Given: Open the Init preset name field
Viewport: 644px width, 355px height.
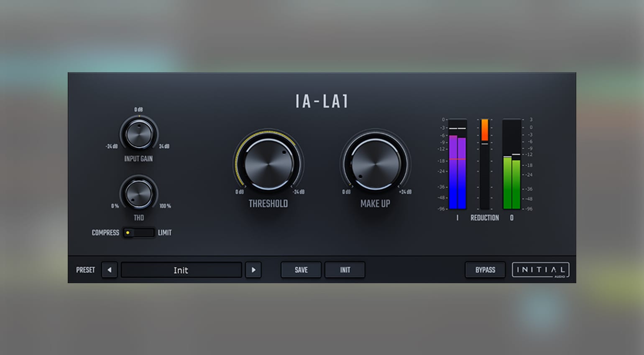Looking at the screenshot, I should (x=181, y=270).
